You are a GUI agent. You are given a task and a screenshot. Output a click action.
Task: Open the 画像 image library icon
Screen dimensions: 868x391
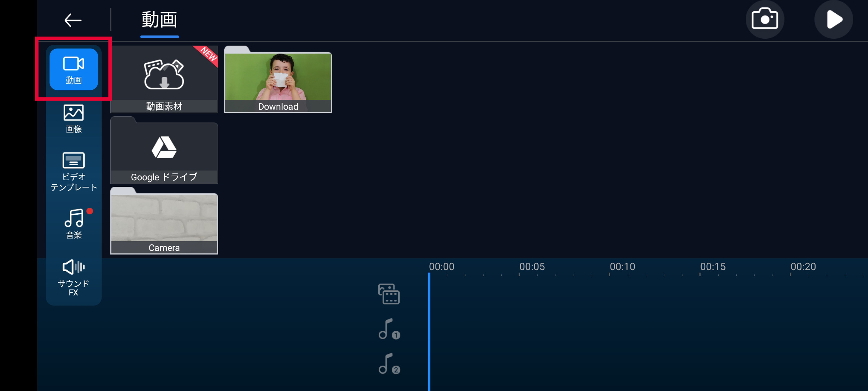pyautogui.click(x=74, y=118)
